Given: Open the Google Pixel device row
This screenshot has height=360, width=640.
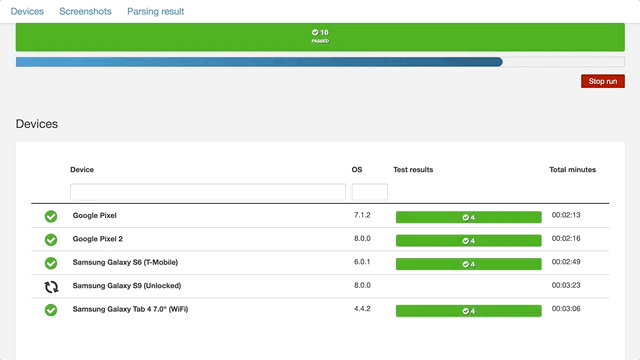Looking at the screenshot, I should 320,216.
